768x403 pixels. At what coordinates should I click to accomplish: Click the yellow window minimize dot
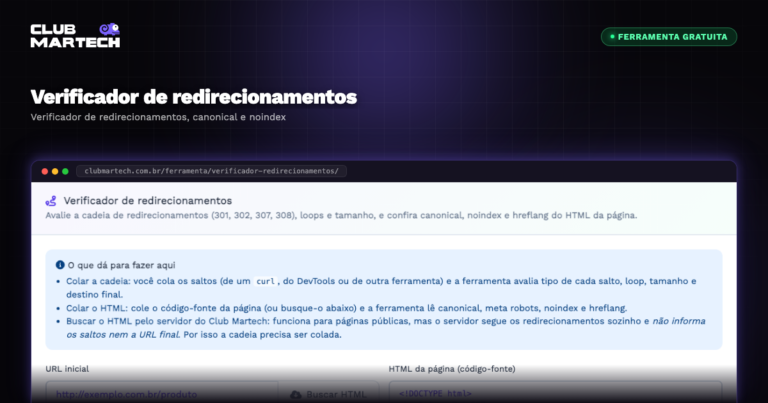55,171
